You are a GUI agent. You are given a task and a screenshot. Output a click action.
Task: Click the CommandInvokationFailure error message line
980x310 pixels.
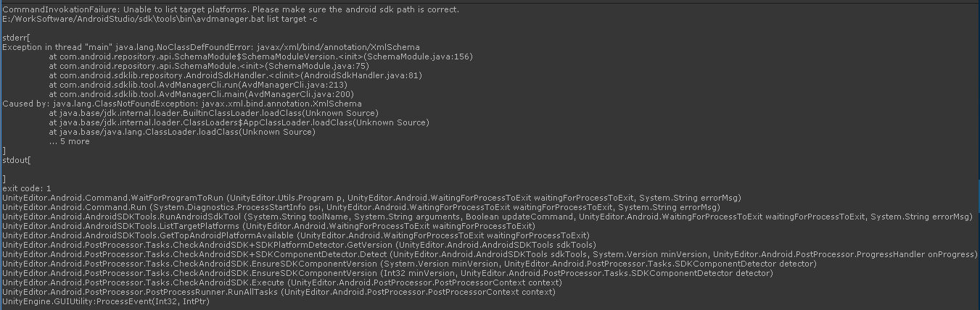(231, 9)
